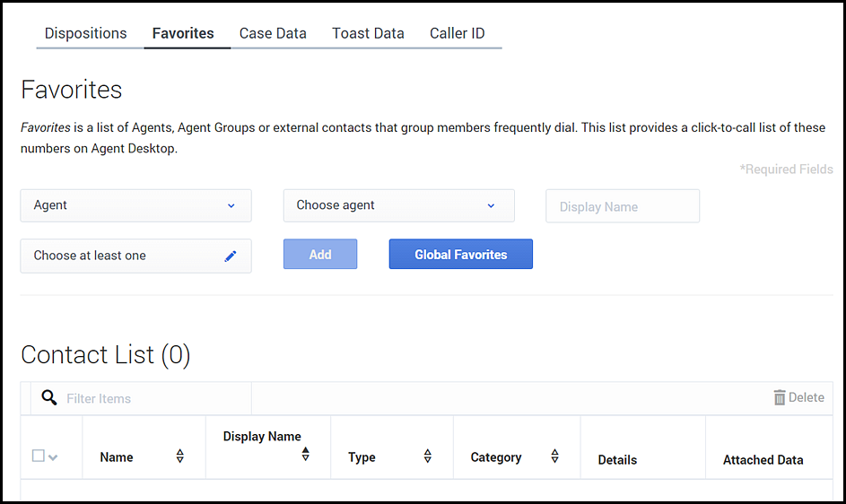This screenshot has height=504, width=846.
Task: Click the Delete trash can icon
Action: pyautogui.click(x=780, y=397)
